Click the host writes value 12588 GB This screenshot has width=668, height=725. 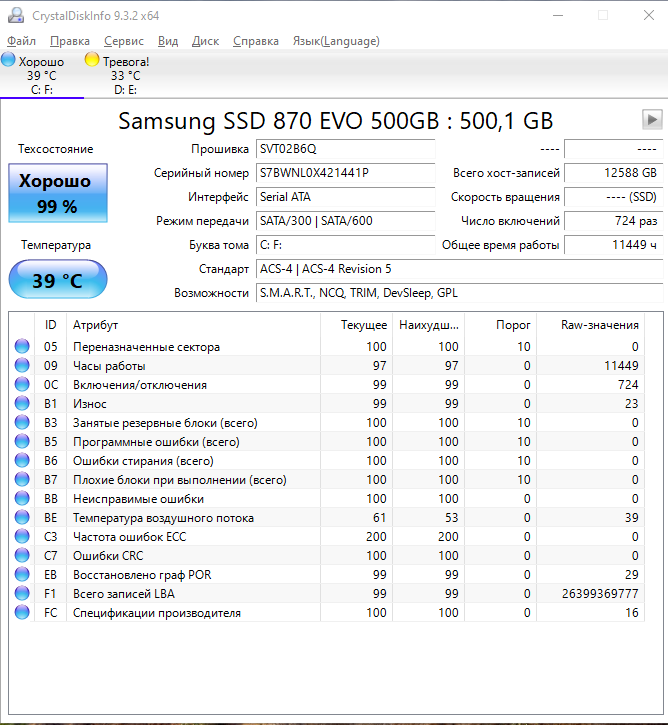pyautogui.click(x=613, y=173)
